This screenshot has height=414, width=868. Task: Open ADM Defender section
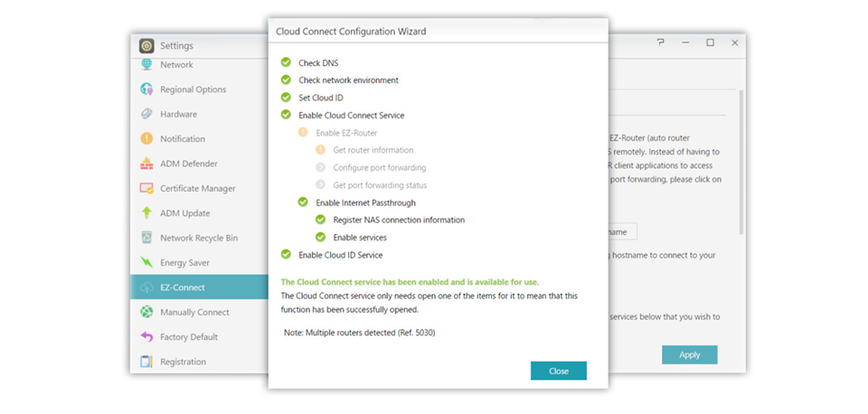(x=189, y=164)
